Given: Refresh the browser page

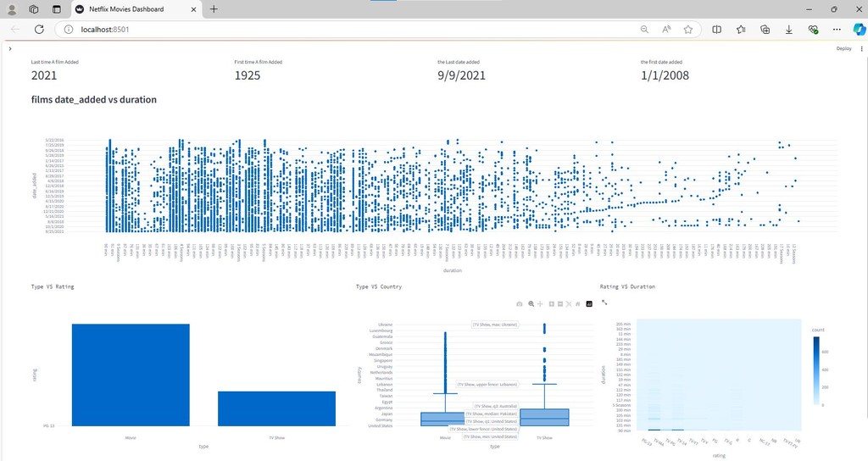Looking at the screenshot, I should pyautogui.click(x=39, y=30).
